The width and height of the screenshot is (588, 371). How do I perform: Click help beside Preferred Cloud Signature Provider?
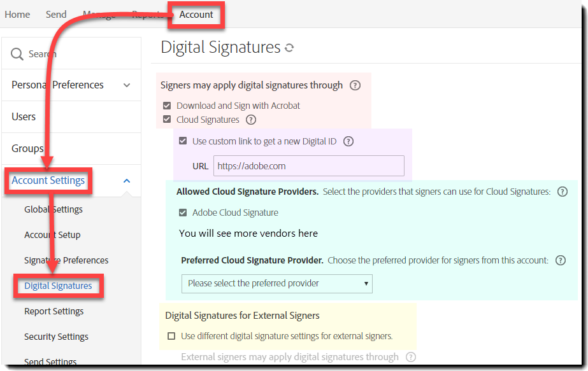(x=560, y=260)
